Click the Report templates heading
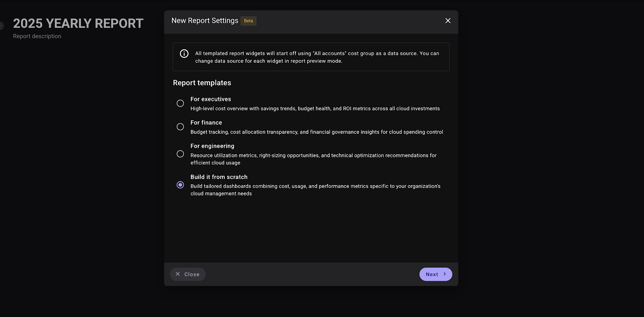The width and height of the screenshot is (644, 317). pyautogui.click(x=202, y=82)
